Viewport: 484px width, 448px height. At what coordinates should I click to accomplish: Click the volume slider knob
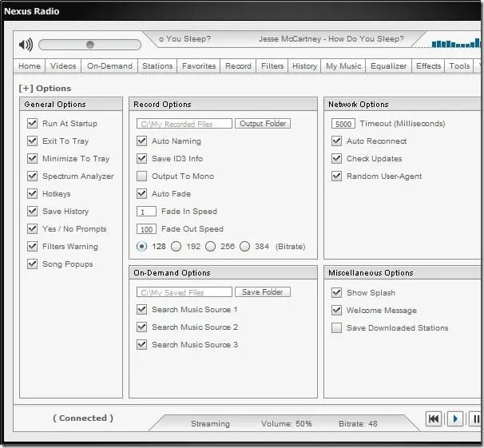[x=89, y=45]
